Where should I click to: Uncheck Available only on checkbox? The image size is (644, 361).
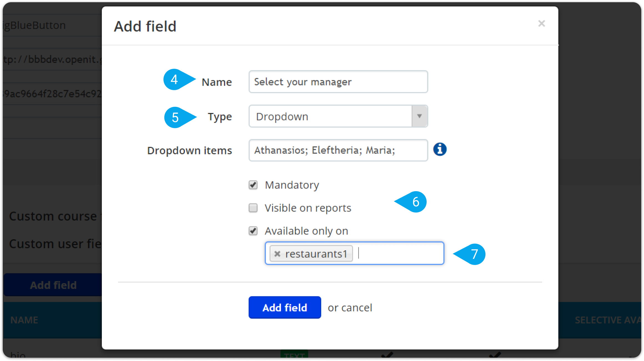tap(253, 231)
